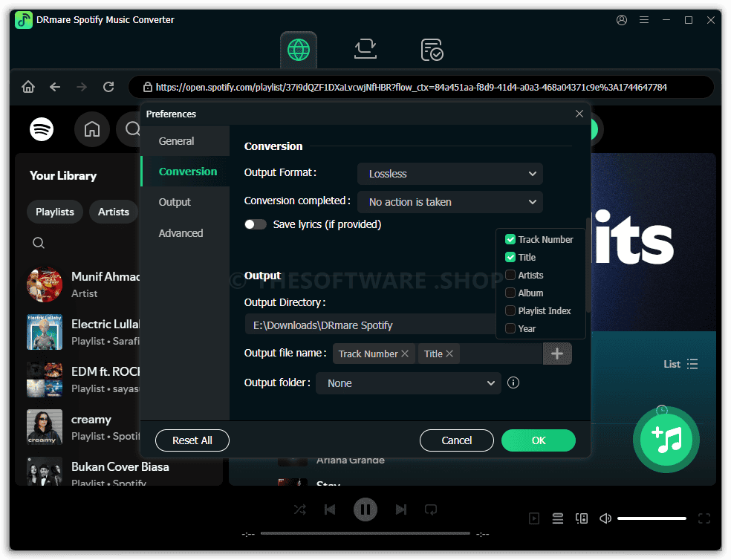Check the Artists checkbox
Viewport: 731px width, 560px height.
coord(510,275)
